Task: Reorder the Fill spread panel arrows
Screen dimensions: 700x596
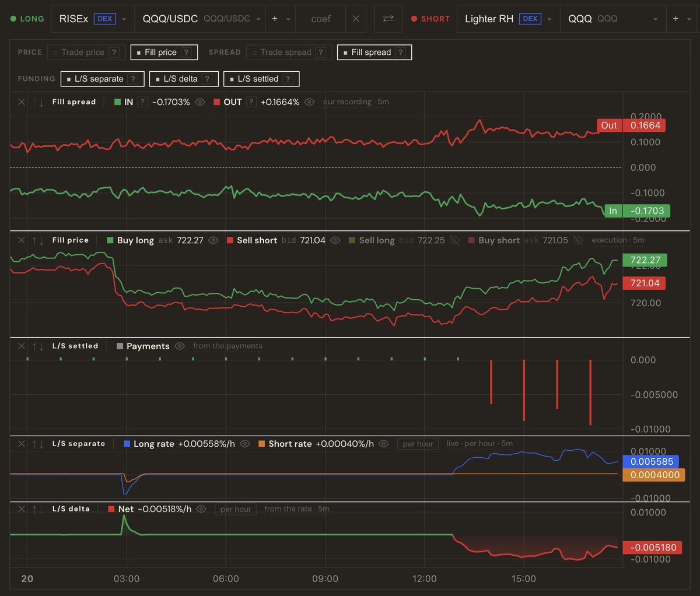Action: (x=38, y=102)
